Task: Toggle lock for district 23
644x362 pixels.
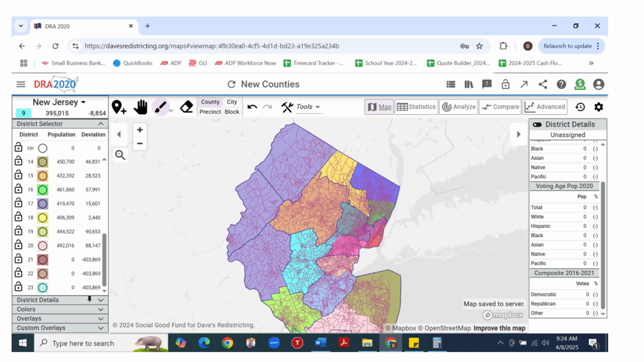Action: pos(18,287)
